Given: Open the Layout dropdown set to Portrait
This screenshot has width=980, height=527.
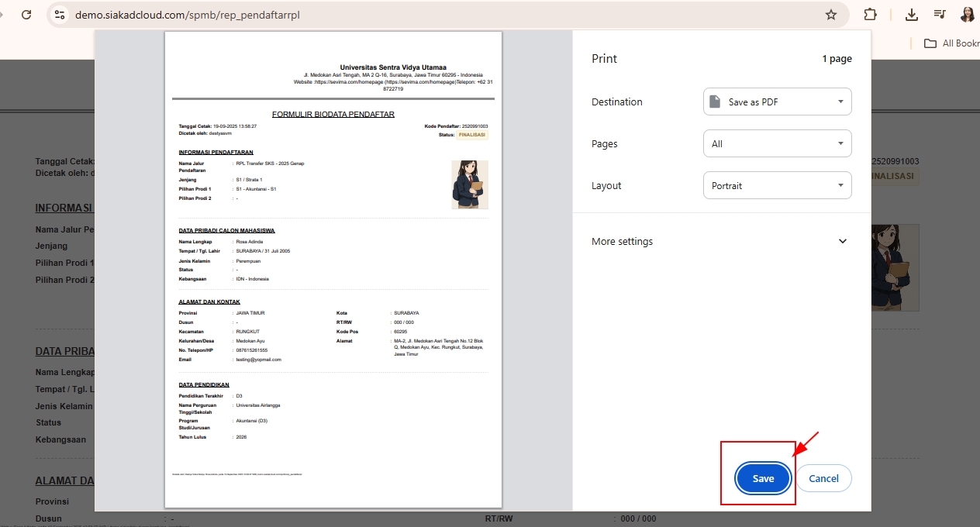Looking at the screenshot, I should point(777,185).
